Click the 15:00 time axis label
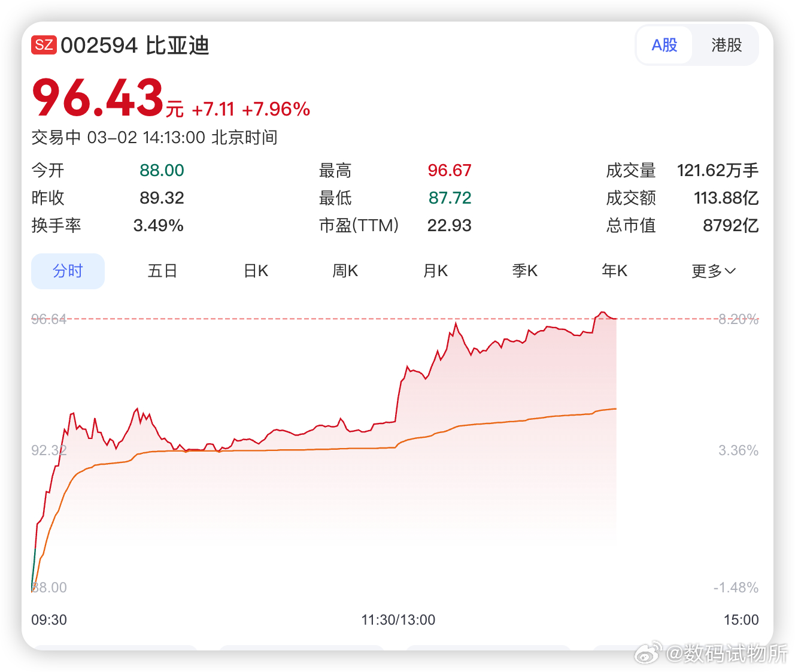 (x=741, y=620)
